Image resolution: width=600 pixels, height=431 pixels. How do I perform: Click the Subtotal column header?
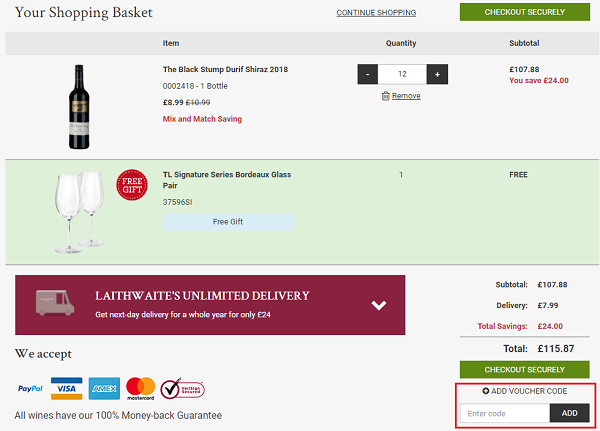click(524, 43)
